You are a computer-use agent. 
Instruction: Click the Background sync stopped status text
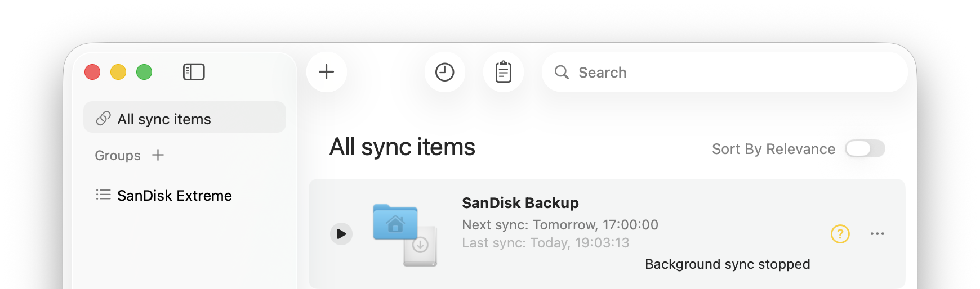pos(727,264)
